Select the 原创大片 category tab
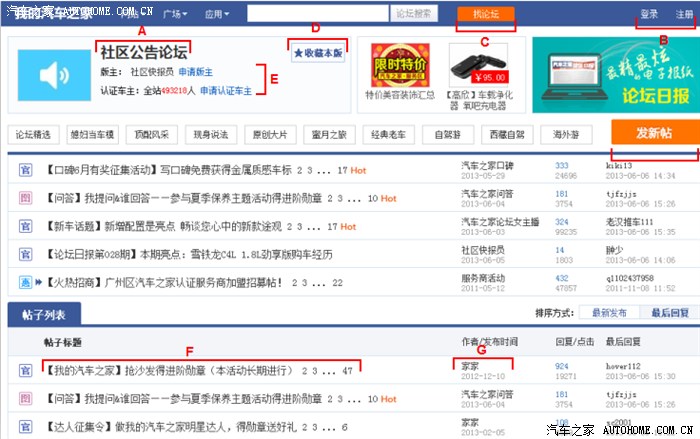Screen dimensions: 700x439 coord(270,134)
